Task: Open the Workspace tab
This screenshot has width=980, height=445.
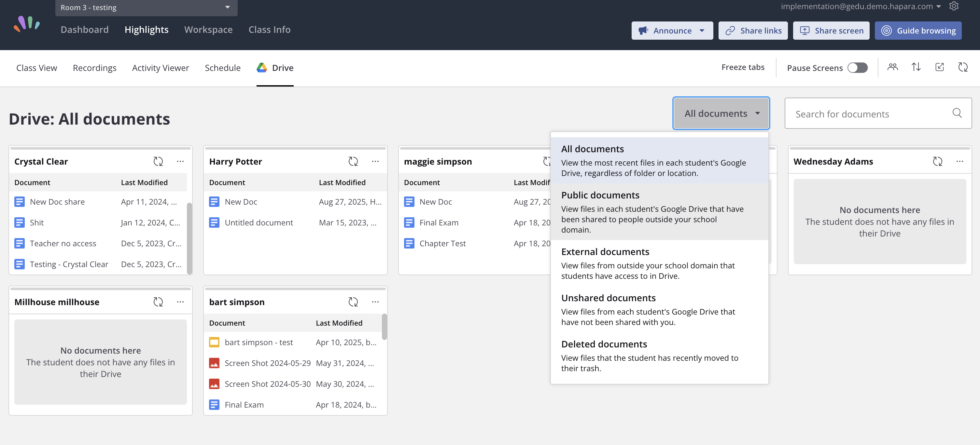Action: (208, 29)
